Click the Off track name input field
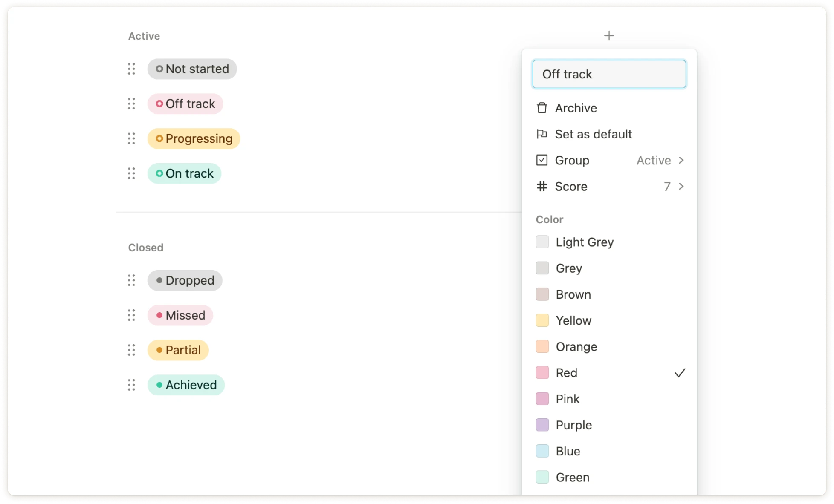 tap(609, 74)
